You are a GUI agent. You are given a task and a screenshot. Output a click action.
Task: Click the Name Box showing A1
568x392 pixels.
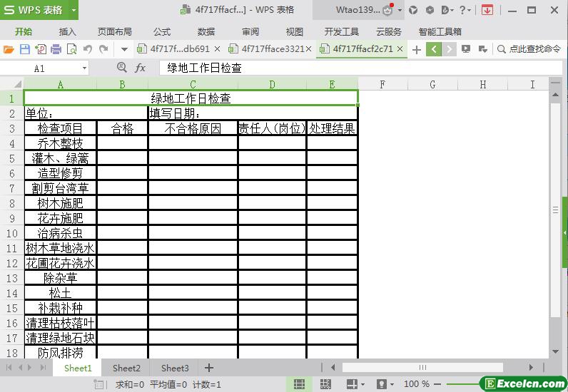[39, 68]
